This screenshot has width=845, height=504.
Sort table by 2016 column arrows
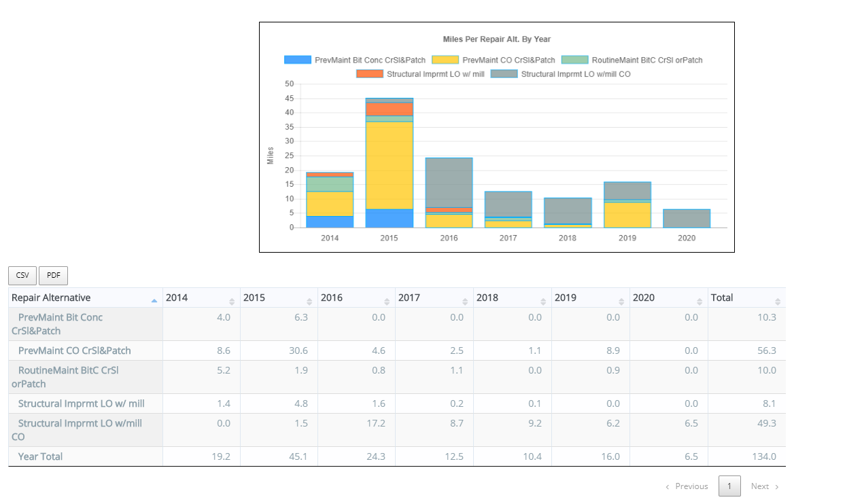pyautogui.click(x=387, y=301)
